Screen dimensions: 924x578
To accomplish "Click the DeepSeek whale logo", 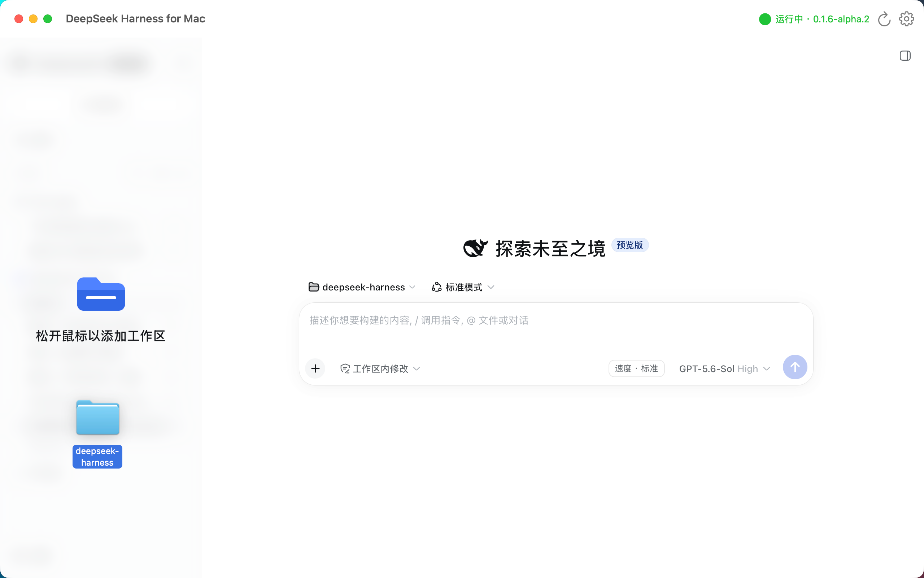I will pyautogui.click(x=475, y=248).
